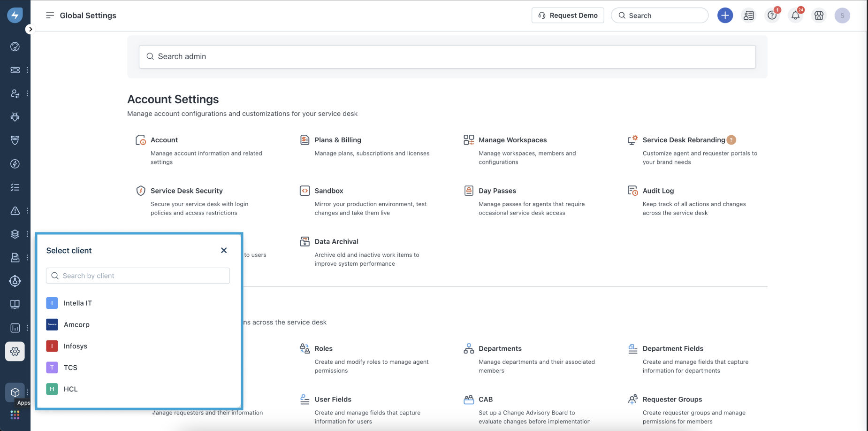Image resolution: width=868 pixels, height=431 pixels.
Task: Select the client Intella IT
Action: coord(77,303)
